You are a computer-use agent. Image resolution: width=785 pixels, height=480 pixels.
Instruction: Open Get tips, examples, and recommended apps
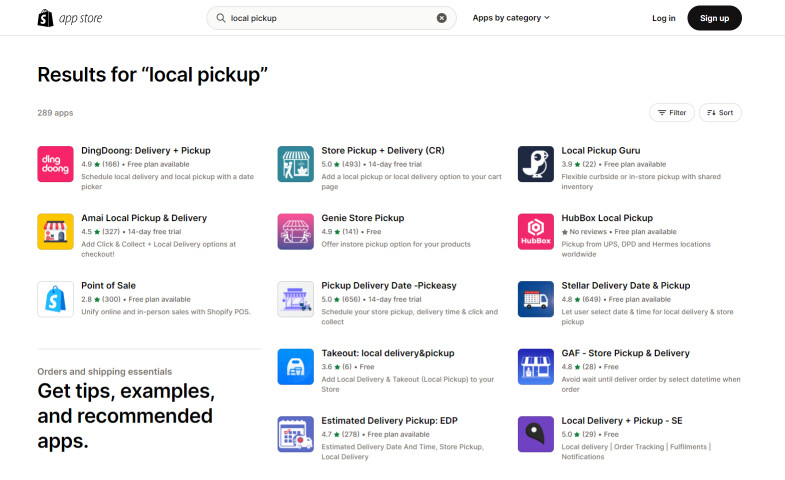pyautogui.click(x=126, y=416)
